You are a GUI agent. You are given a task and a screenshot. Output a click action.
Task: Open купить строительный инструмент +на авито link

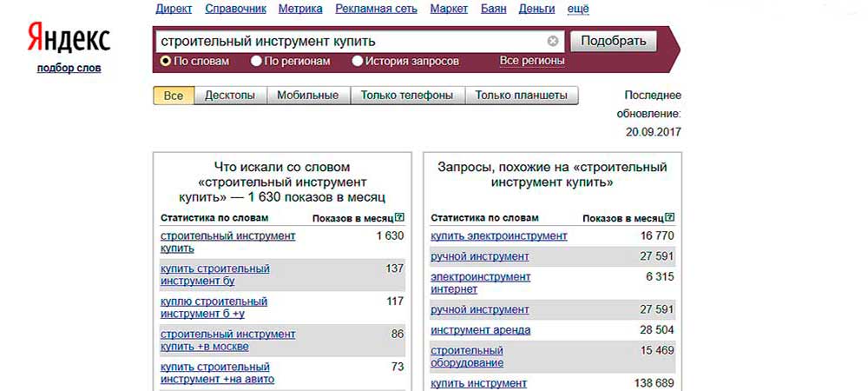(218, 374)
